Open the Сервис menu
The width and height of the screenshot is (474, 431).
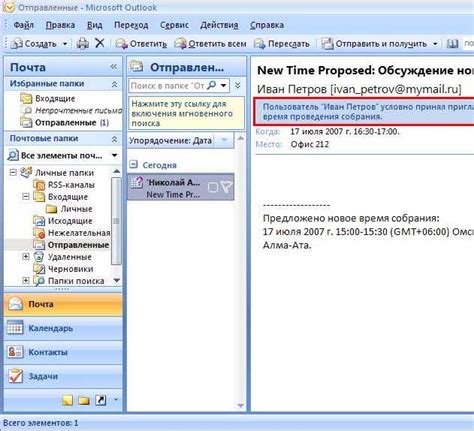tap(174, 25)
